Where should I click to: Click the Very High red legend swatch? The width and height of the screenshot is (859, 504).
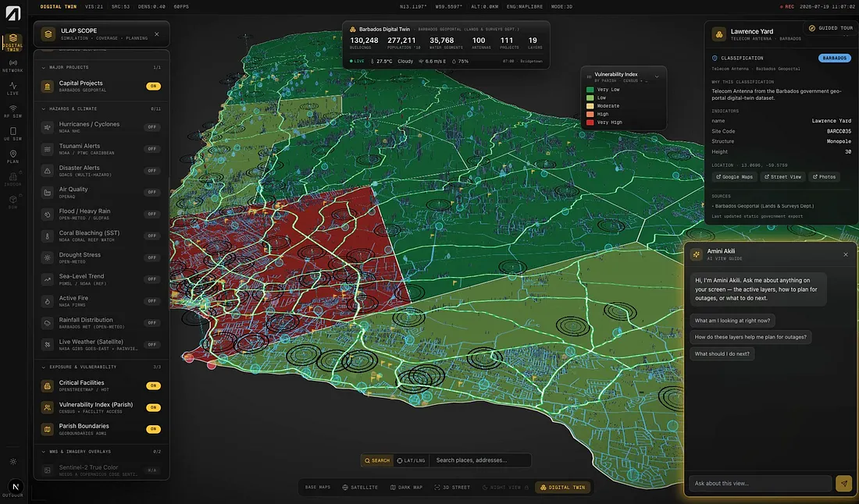click(590, 122)
